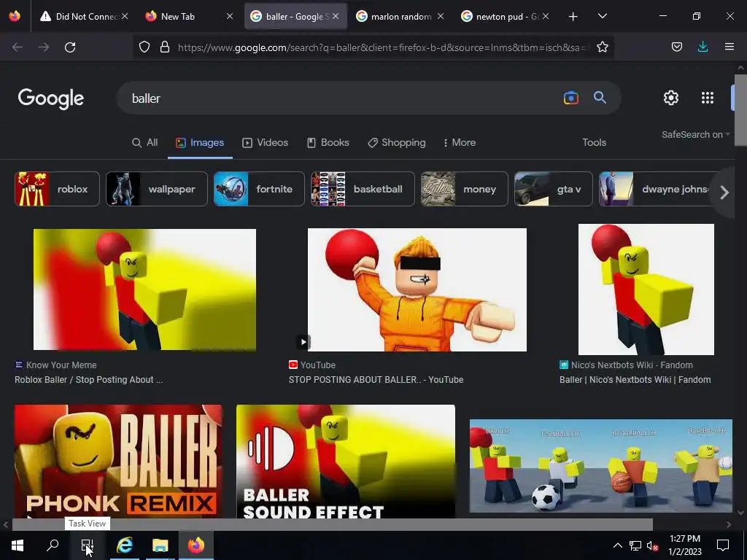Open Google quick settings gear

point(671,98)
